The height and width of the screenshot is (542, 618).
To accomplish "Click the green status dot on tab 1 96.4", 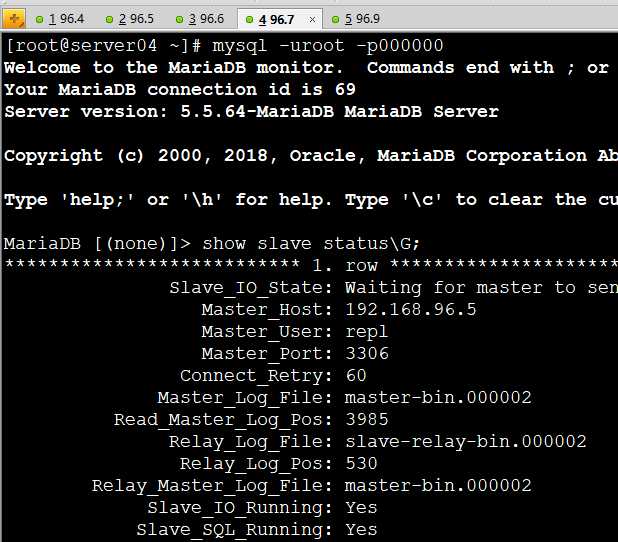I will pyautogui.click(x=39, y=19).
